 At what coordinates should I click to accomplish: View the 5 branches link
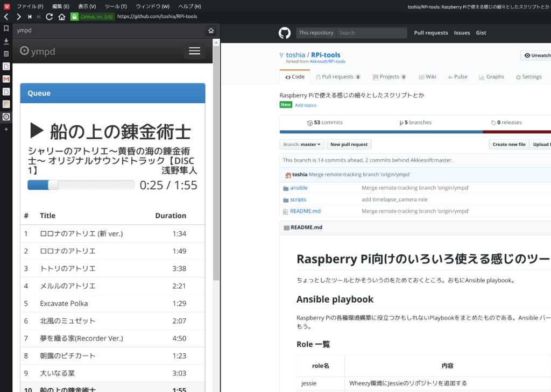click(x=415, y=123)
